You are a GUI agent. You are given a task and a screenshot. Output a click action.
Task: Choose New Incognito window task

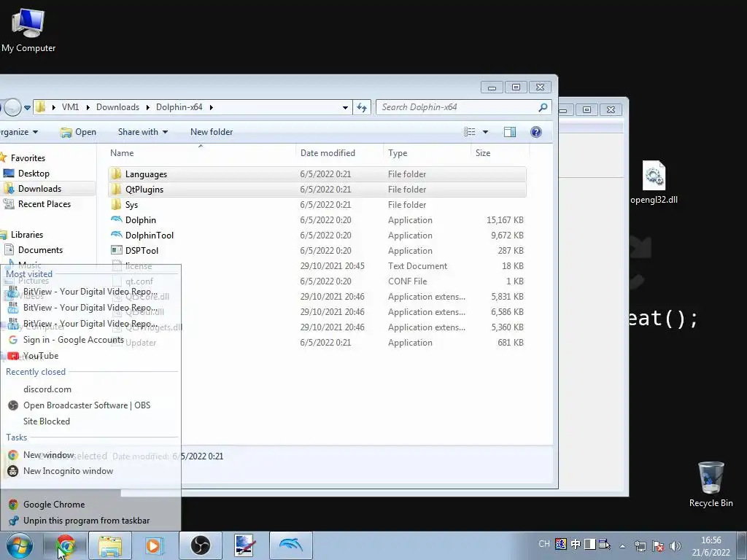(x=68, y=471)
